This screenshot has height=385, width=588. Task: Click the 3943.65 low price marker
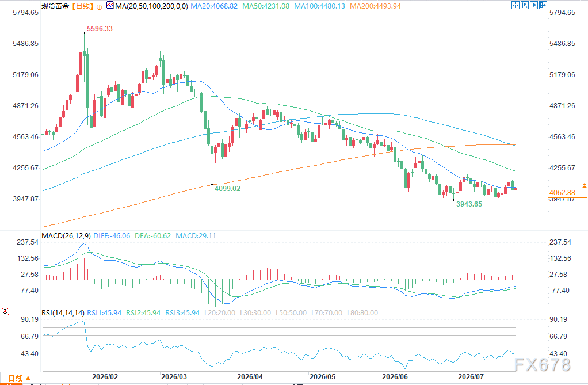[x=469, y=204]
